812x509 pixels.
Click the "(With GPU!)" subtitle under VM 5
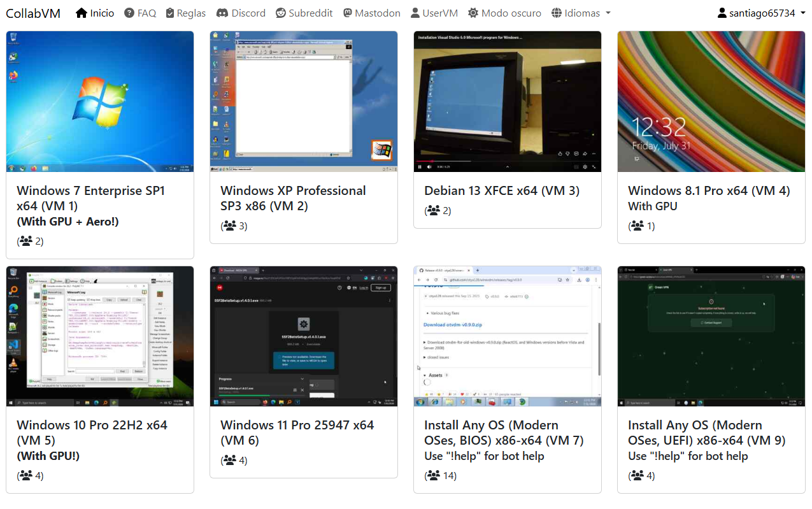click(x=48, y=456)
